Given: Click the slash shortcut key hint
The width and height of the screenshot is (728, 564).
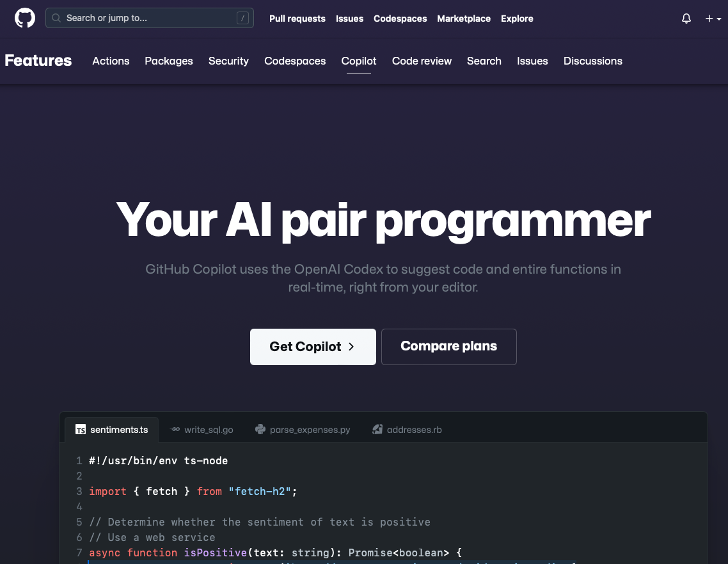Looking at the screenshot, I should pos(242,18).
